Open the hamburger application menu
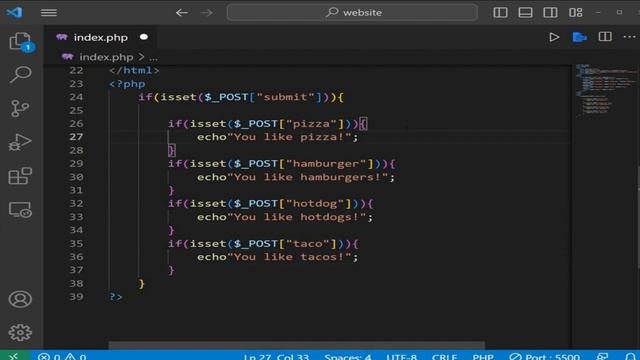 (49, 13)
